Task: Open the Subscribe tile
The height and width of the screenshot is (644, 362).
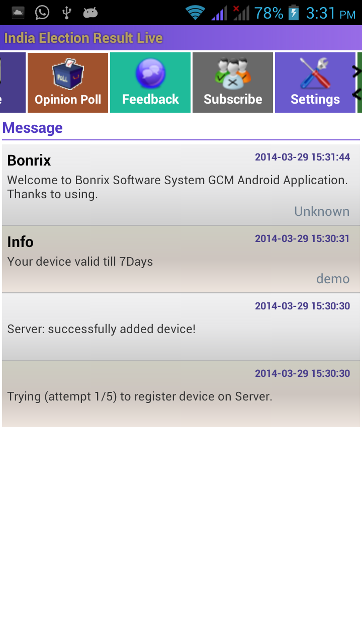Action: (233, 83)
